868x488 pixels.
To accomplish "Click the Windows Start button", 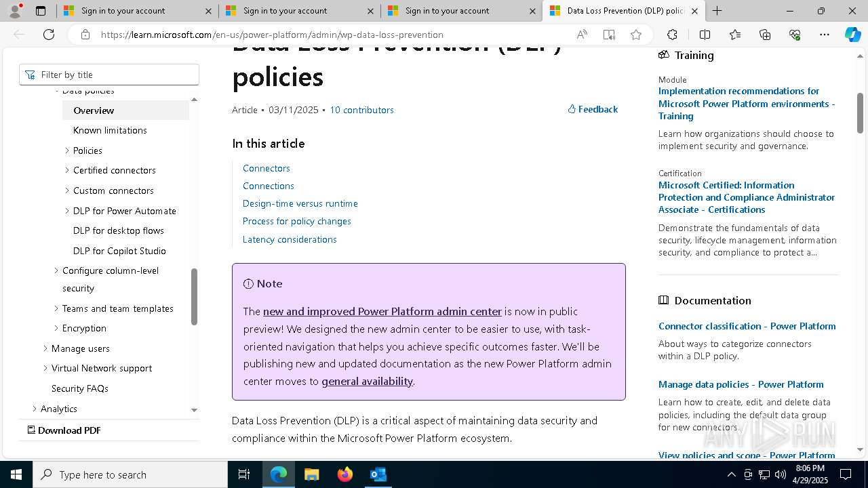I will pyautogui.click(x=16, y=474).
